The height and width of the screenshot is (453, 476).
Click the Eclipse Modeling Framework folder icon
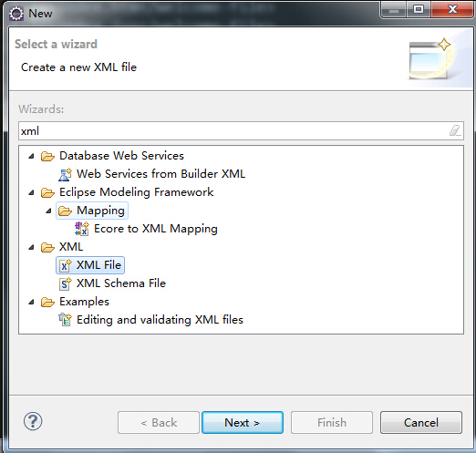click(47, 192)
